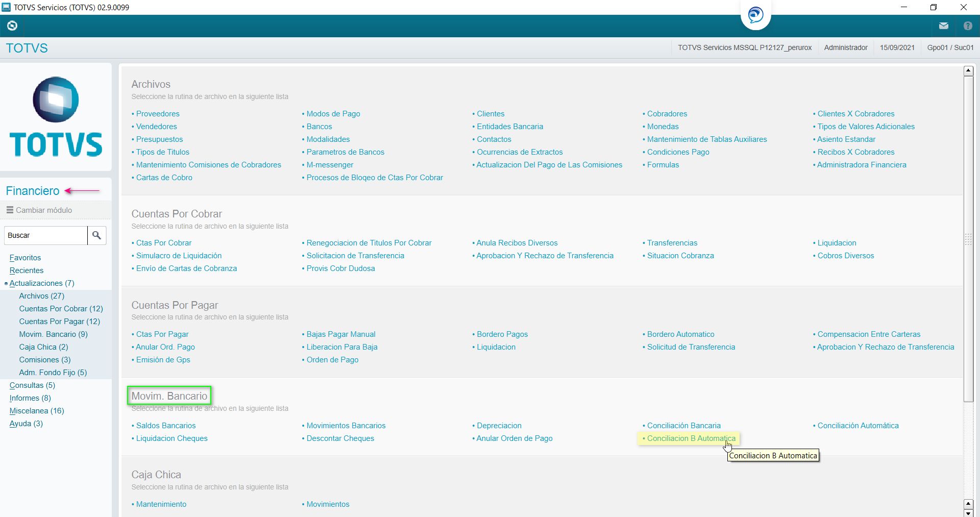Click in the Buscar search field

coord(46,235)
